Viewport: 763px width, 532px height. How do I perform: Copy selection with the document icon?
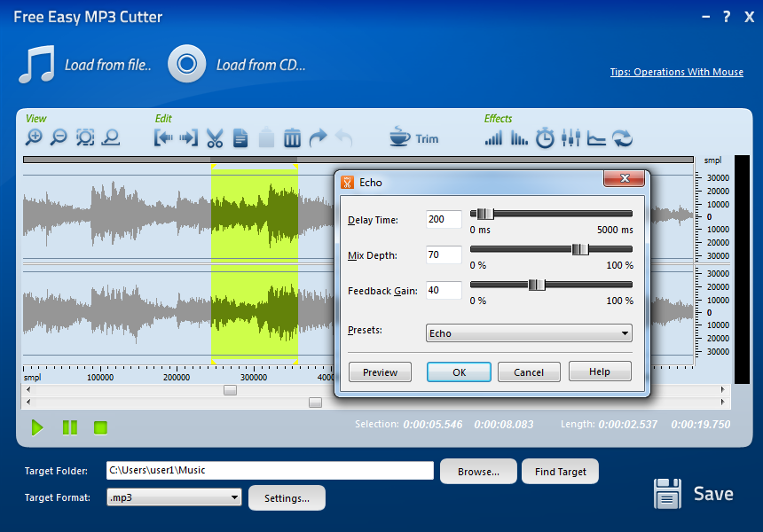[240, 138]
